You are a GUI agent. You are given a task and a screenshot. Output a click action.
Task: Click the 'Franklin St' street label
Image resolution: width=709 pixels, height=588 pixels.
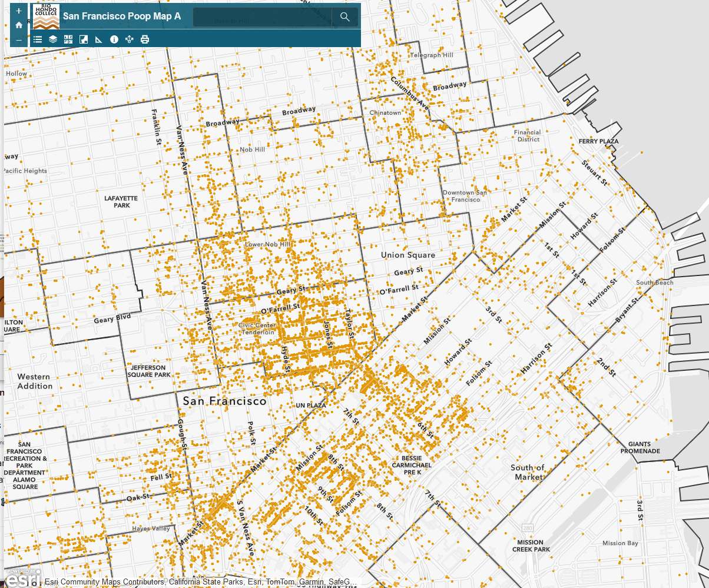point(157,127)
